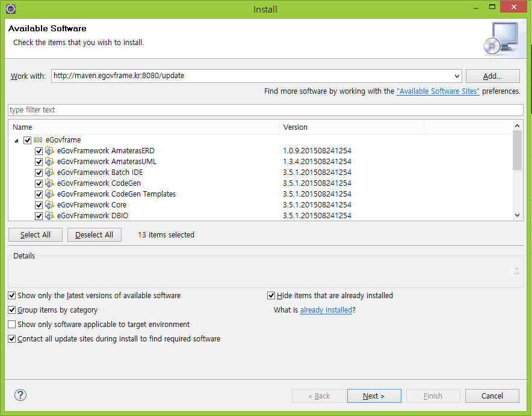Open the Available Software Sites link
This screenshot has width=532, height=416.
[x=438, y=91]
